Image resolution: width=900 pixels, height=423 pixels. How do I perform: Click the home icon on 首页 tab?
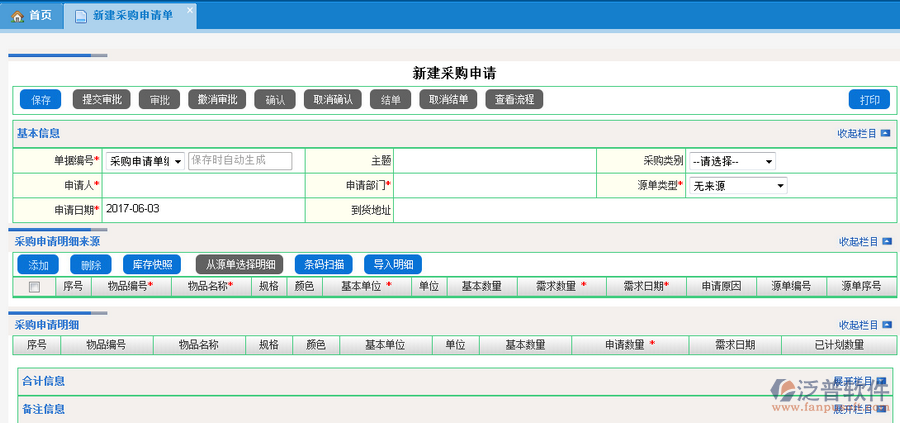(17, 16)
